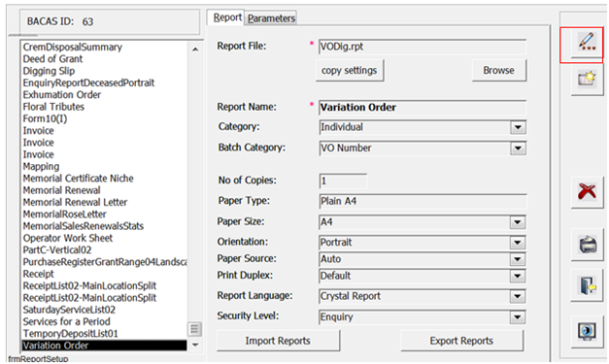
Task: Select Deed of Grant in the list
Action: click(x=52, y=59)
